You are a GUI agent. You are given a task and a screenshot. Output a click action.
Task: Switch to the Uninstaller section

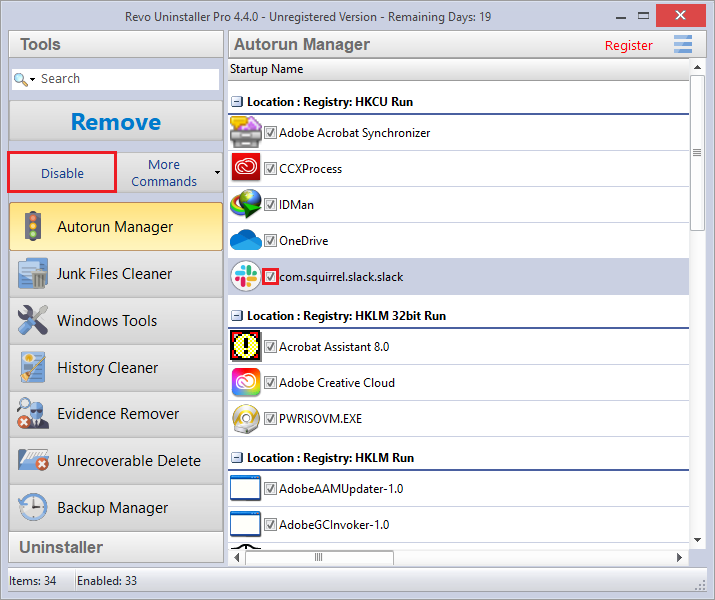click(116, 547)
